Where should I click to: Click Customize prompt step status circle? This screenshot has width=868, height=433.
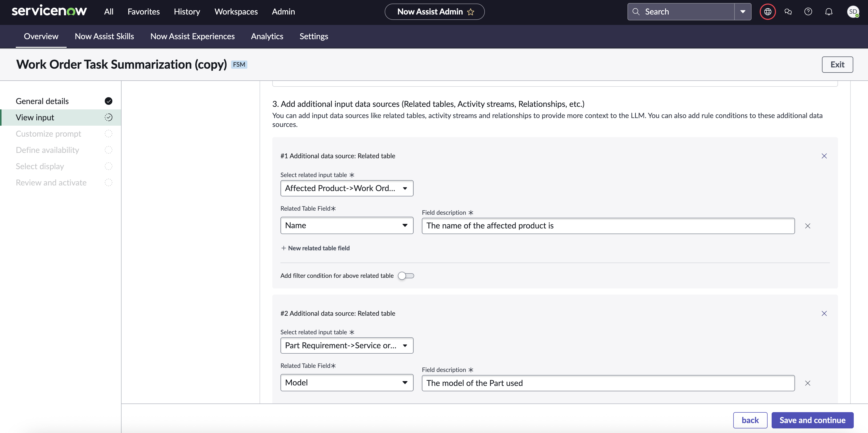tap(109, 134)
